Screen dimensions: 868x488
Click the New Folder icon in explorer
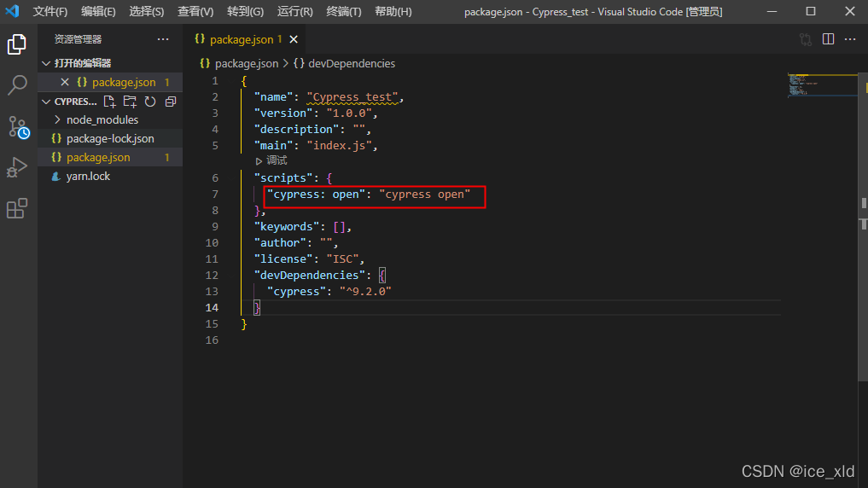tap(130, 102)
